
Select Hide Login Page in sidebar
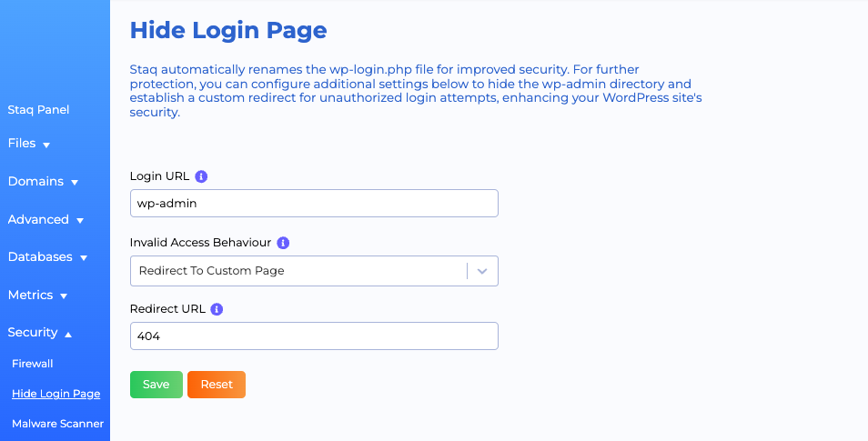pos(56,394)
